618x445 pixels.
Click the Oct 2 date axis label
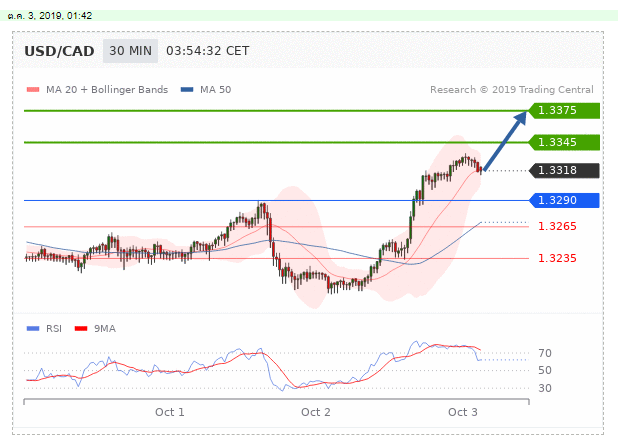click(x=316, y=412)
